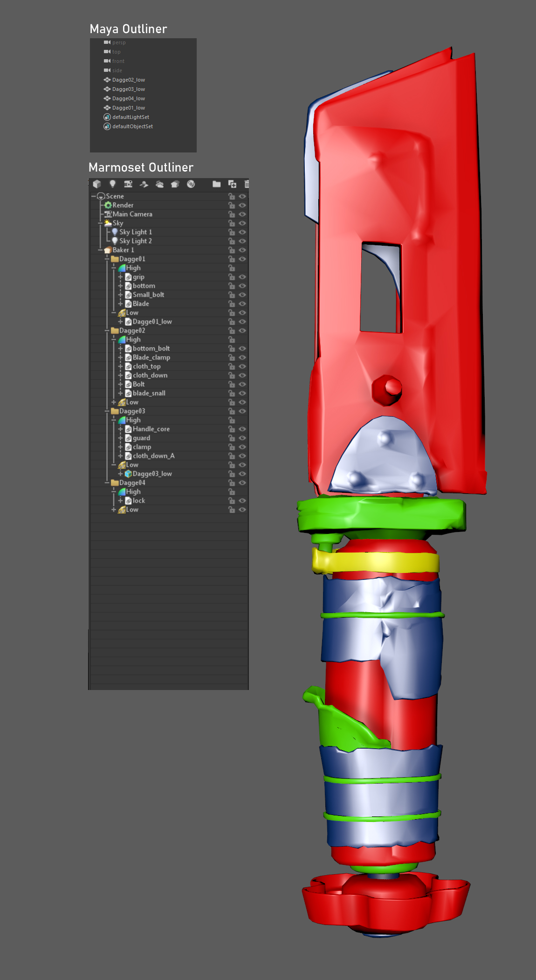Click the new folder toolbar icon
Viewport: 536px width, 980px height.
[216, 184]
